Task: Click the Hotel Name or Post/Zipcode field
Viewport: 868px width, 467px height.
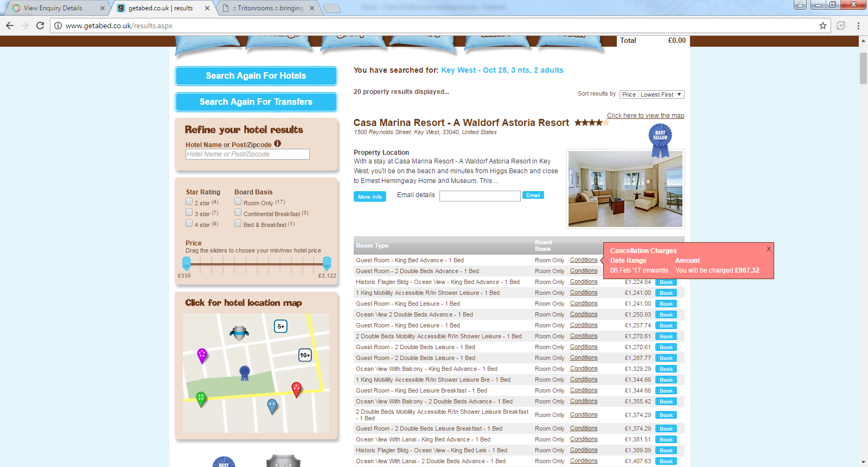Action: 247,154
